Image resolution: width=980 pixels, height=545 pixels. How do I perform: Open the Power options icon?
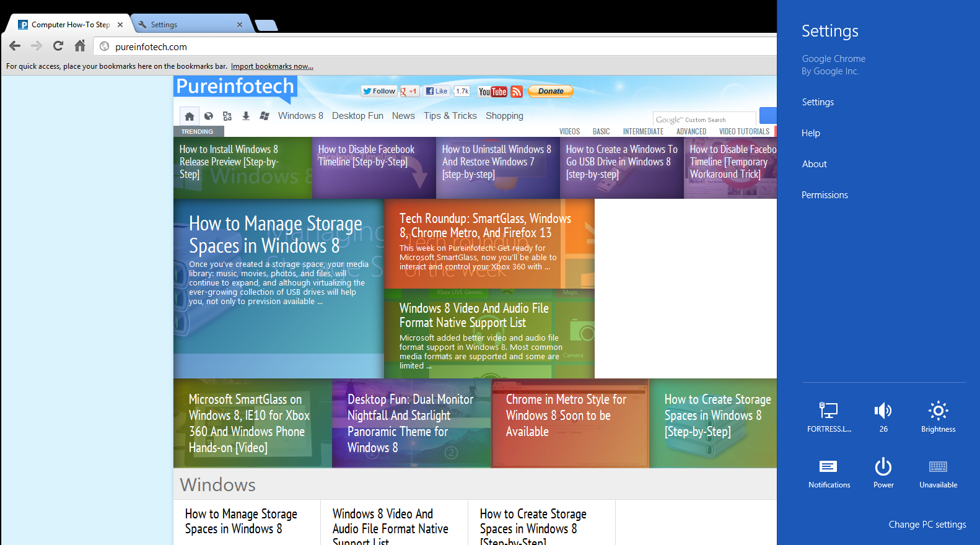pos(883,474)
